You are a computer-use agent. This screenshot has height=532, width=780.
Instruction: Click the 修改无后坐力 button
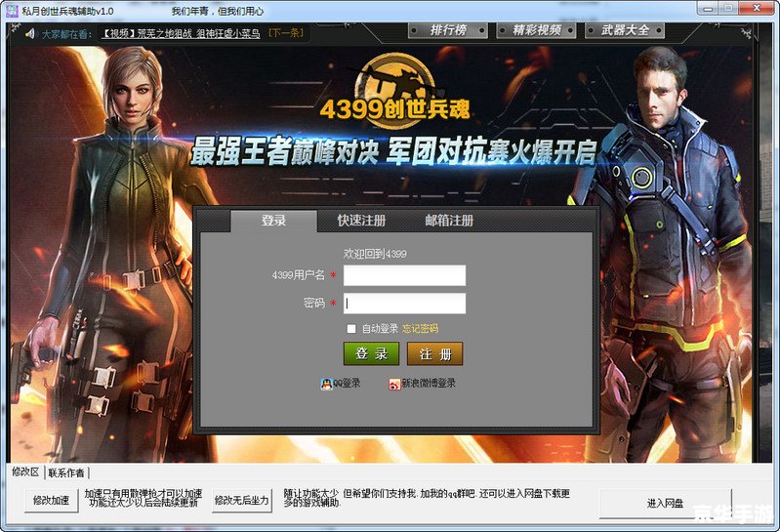242,500
